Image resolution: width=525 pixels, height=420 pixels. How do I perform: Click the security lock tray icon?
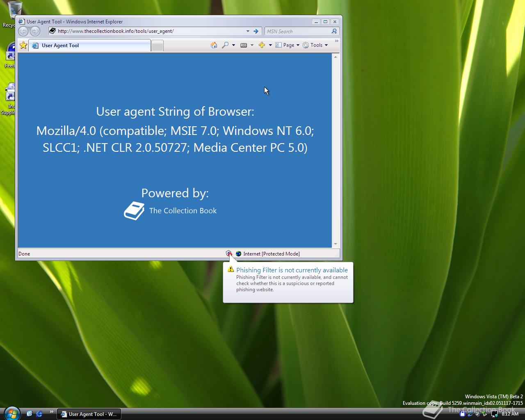click(463, 414)
